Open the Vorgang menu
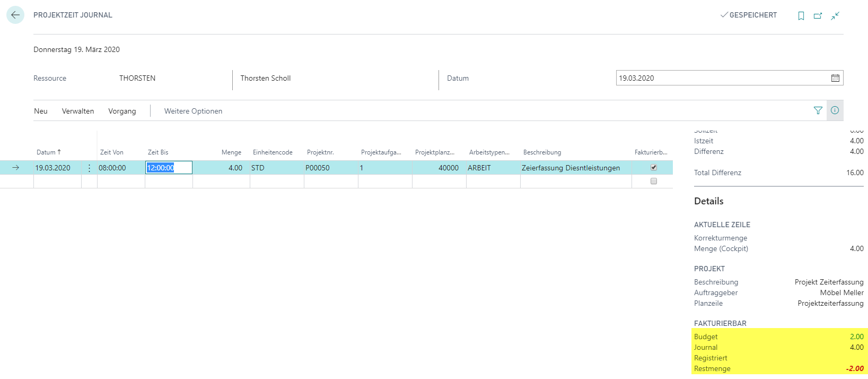This screenshot has height=379, width=868. (x=122, y=111)
